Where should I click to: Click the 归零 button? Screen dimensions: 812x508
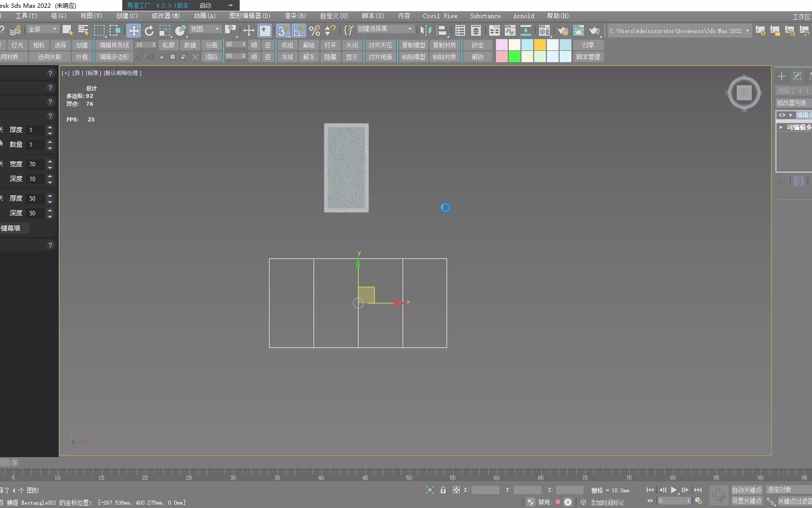pos(588,45)
